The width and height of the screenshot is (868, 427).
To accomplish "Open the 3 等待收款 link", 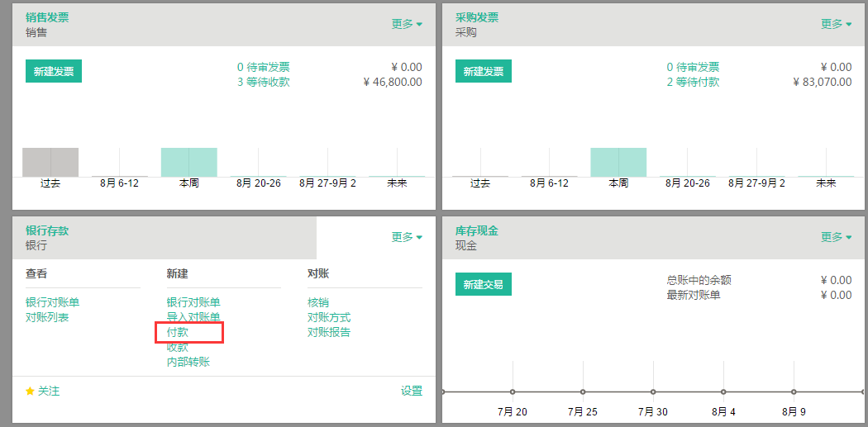I will 264,83.
